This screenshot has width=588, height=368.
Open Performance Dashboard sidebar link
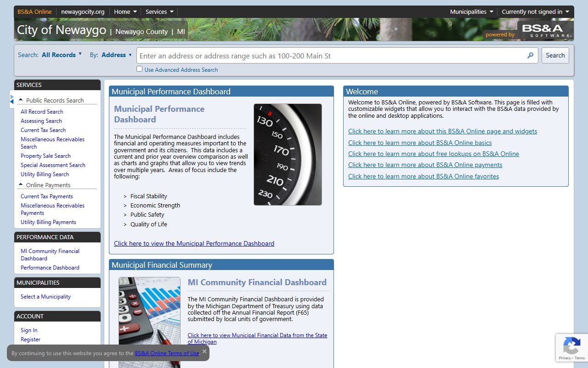tap(50, 268)
